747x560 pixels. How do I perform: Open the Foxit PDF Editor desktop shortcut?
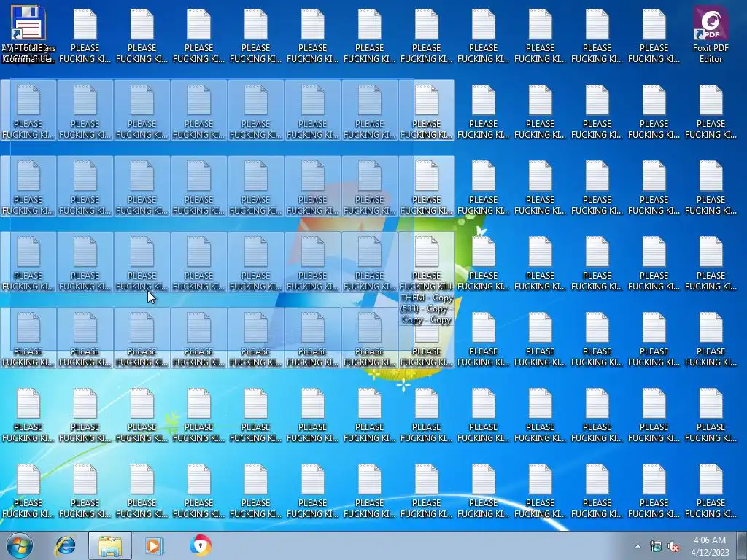711,34
